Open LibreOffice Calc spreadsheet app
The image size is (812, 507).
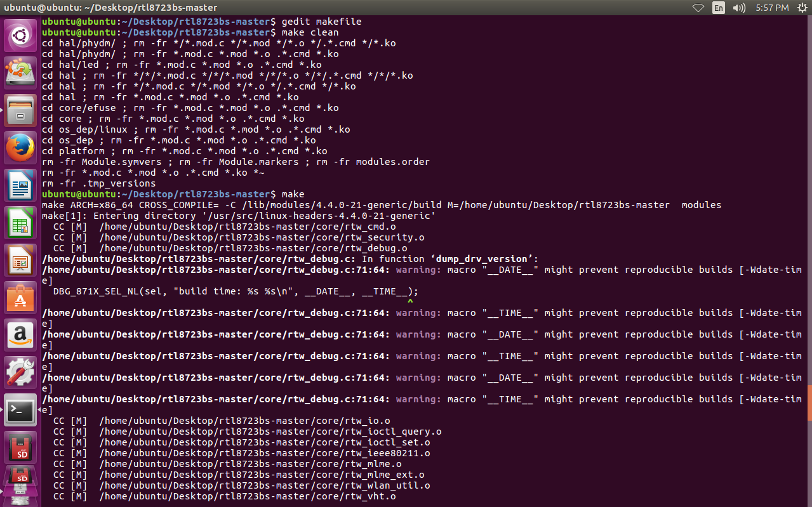coord(21,223)
